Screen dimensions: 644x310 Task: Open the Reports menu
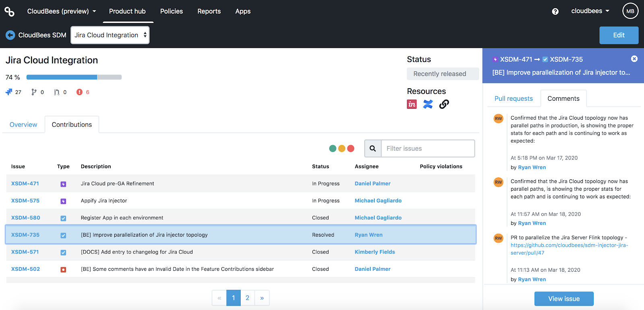(x=209, y=11)
